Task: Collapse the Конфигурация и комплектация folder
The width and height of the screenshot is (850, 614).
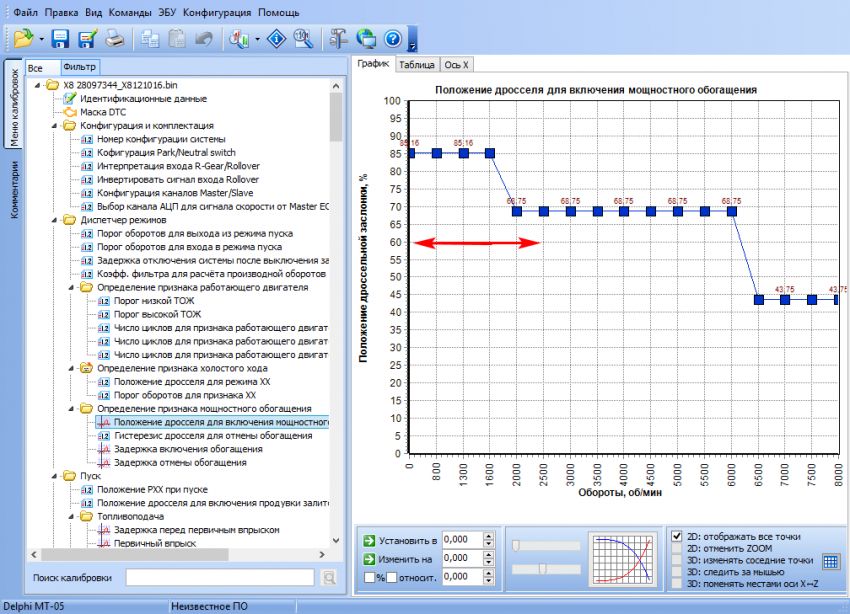Action: point(54,126)
